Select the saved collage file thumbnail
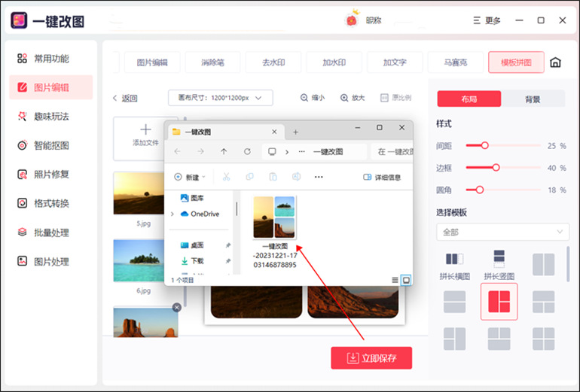Image resolution: width=580 pixels, height=392 pixels. [274, 217]
